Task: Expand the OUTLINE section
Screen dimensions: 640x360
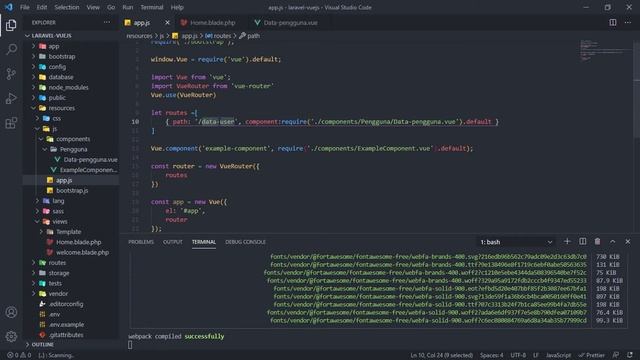Action: tap(71, 344)
